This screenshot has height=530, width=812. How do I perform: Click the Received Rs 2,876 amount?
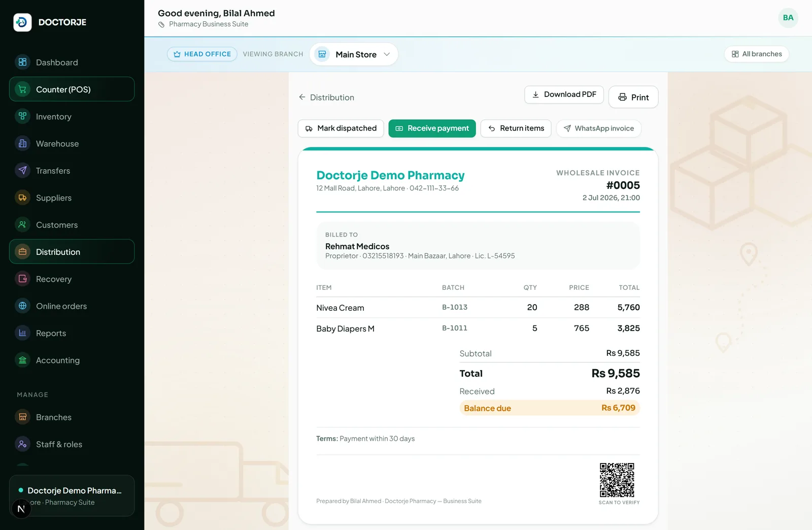point(623,391)
